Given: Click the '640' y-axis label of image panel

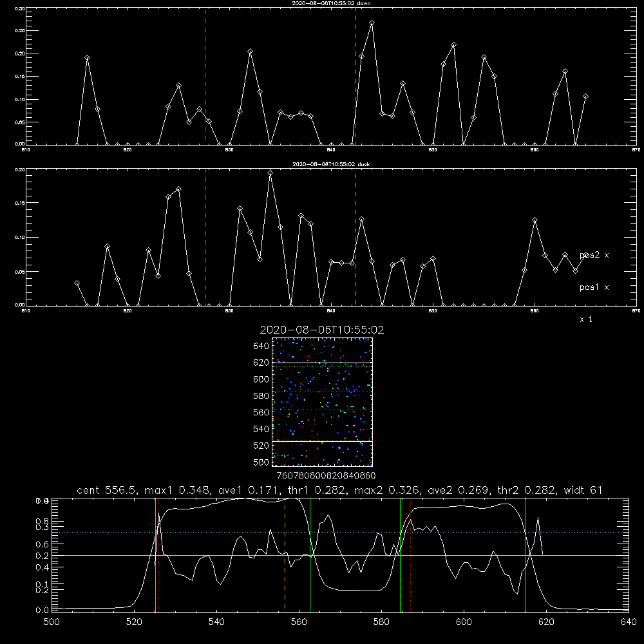Looking at the screenshot, I should (261, 346).
